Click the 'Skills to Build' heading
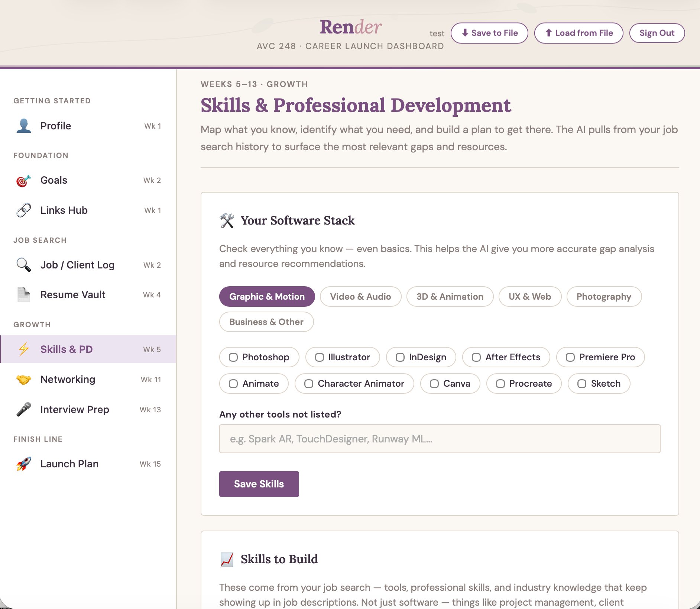 [279, 559]
